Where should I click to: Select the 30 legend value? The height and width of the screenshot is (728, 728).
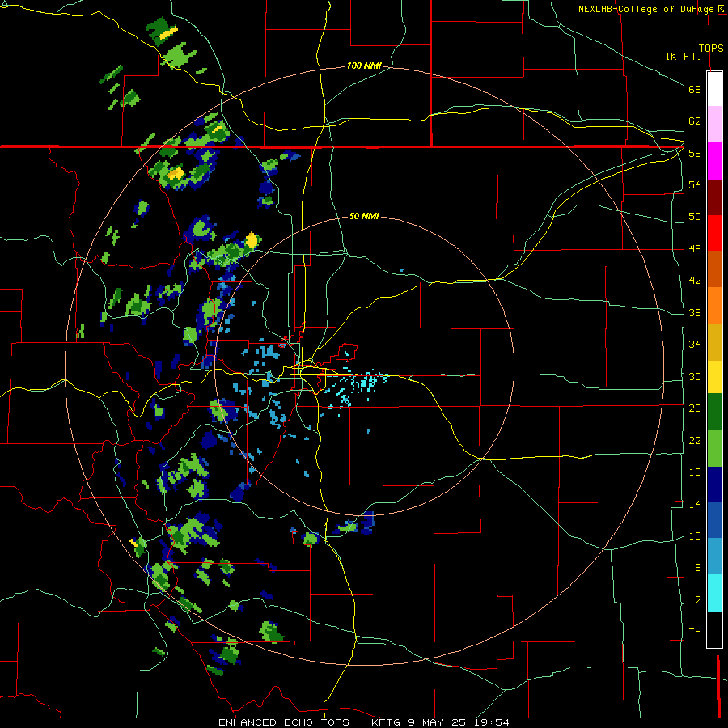click(x=695, y=376)
